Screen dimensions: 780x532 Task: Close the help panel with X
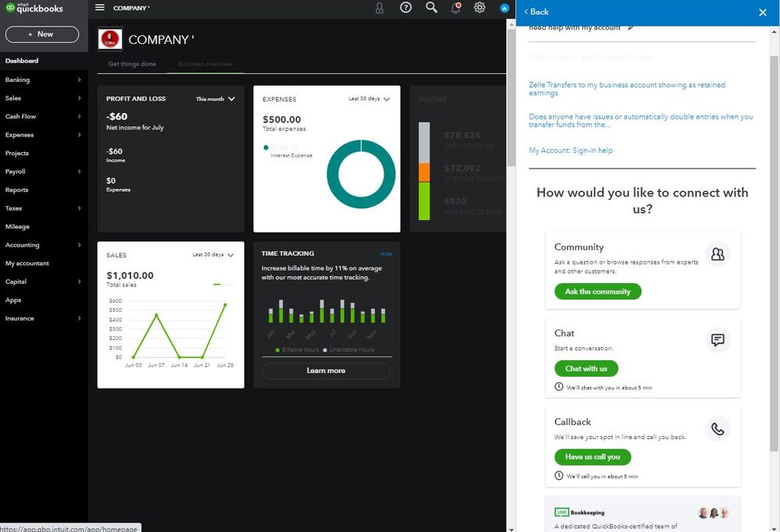click(763, 12)
